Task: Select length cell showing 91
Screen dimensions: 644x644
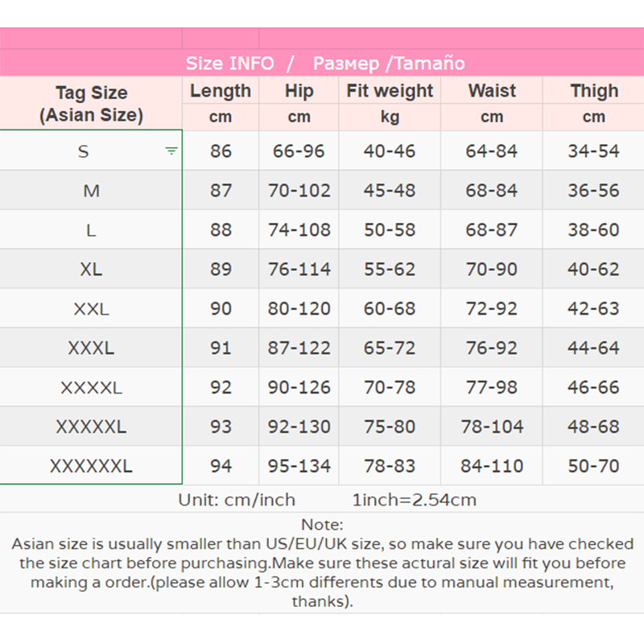Action: tap(221, 348)
